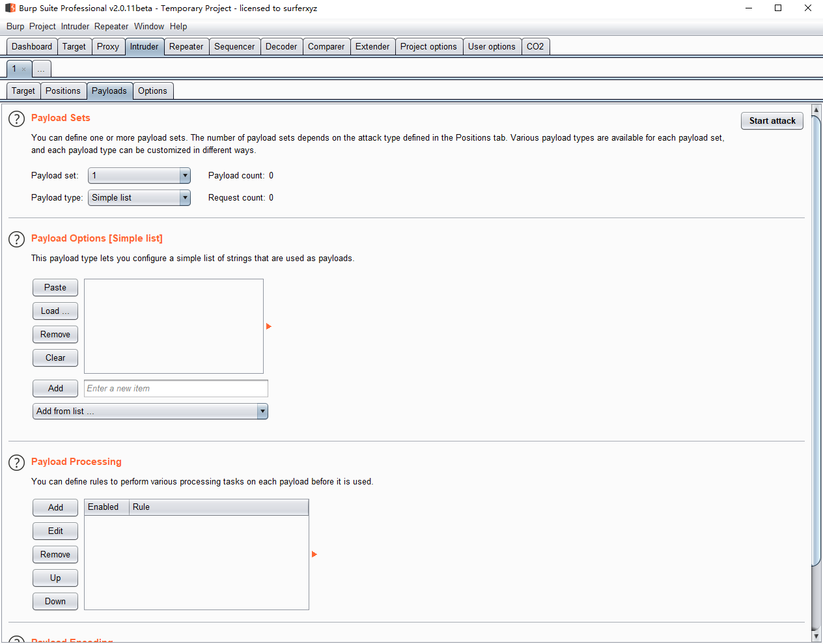Click the Enter a new item field
The width and height of the screenshot is (823, 644).
pyautogui.click(x=176, y=389)
